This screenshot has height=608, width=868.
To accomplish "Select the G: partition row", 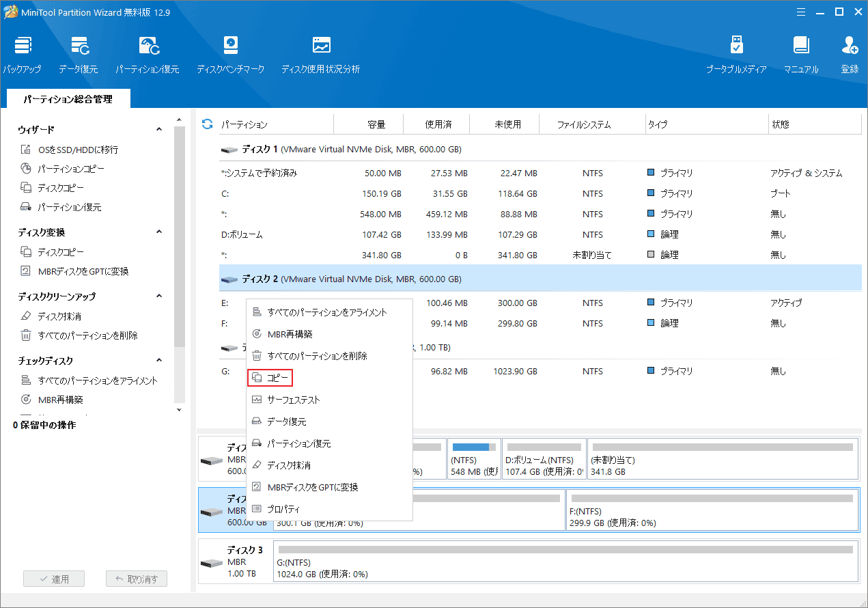I will tap(540, 371).
